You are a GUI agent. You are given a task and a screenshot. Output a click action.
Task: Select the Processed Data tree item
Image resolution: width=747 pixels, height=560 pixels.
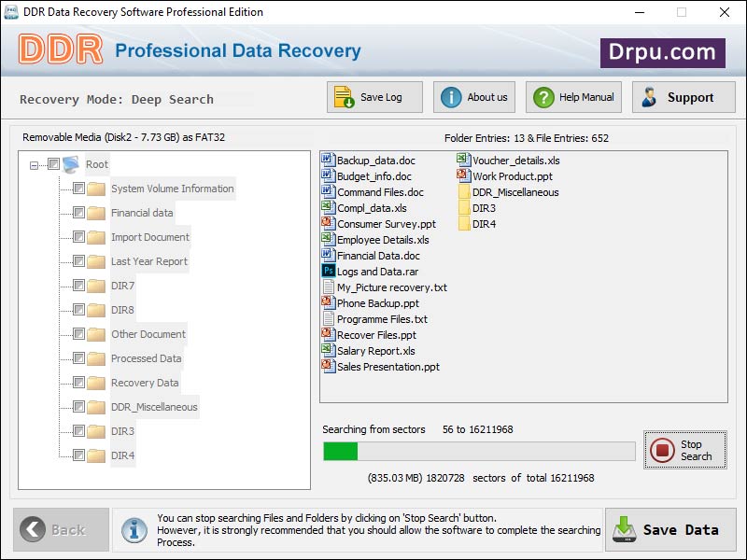tap(147, 358)
